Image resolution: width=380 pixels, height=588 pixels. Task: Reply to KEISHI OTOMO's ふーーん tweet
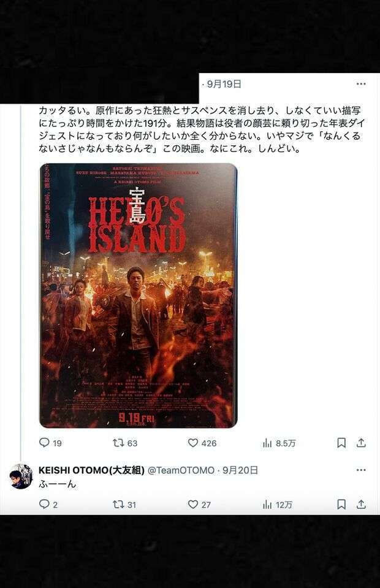[48, 505]
